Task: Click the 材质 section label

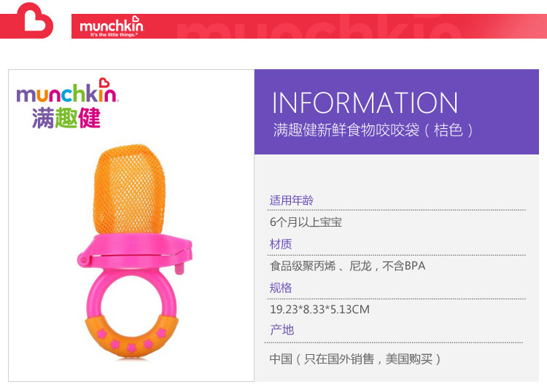Action: 281,244
